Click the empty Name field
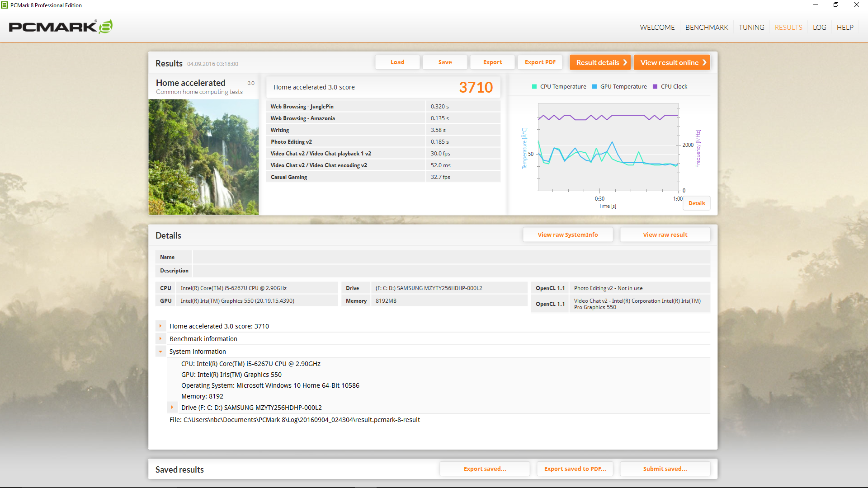This screenshot has height=488, width=868. [451, 257]
